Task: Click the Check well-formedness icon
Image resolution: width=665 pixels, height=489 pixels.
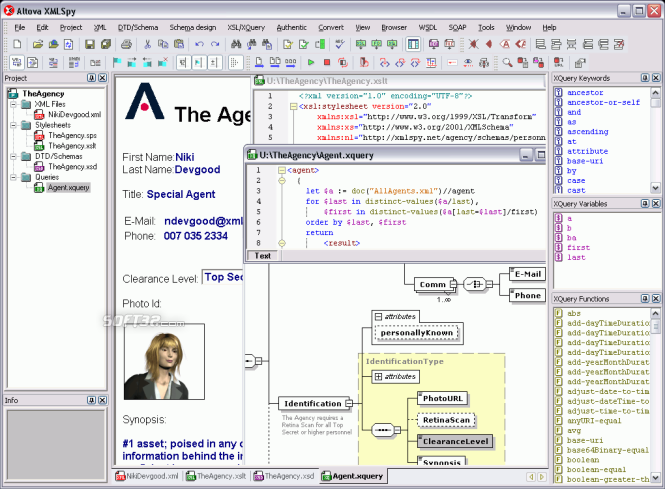Action: [288, 44]
